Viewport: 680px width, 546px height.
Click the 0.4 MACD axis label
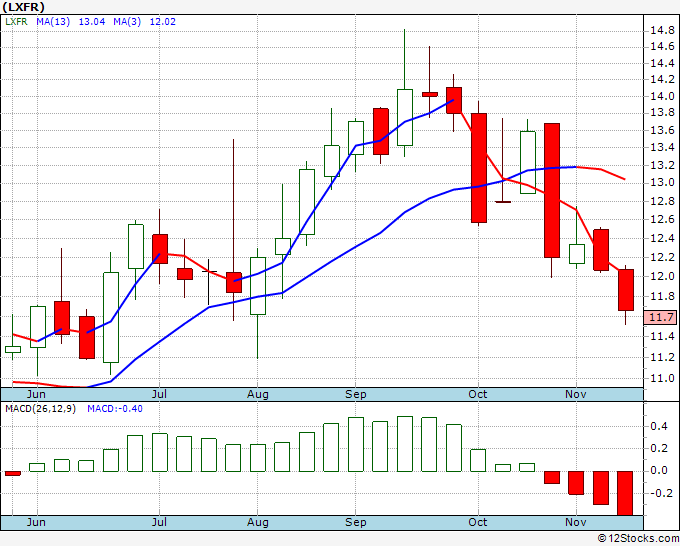(659, 426)
